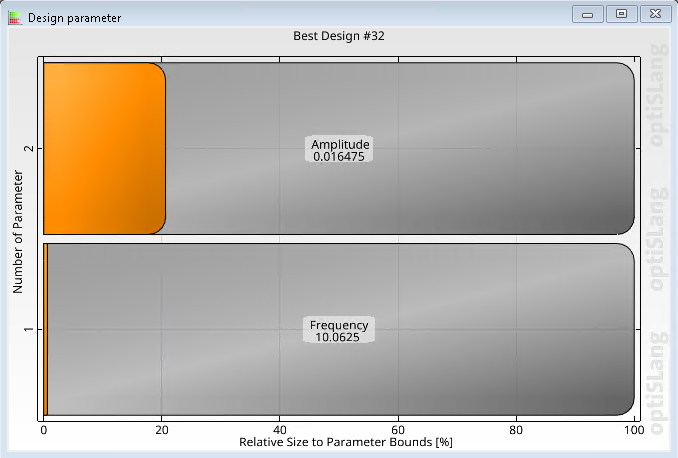The image size is (678, 458).
Task: Click the x-axis tick label 20
Action: point(162,430)
